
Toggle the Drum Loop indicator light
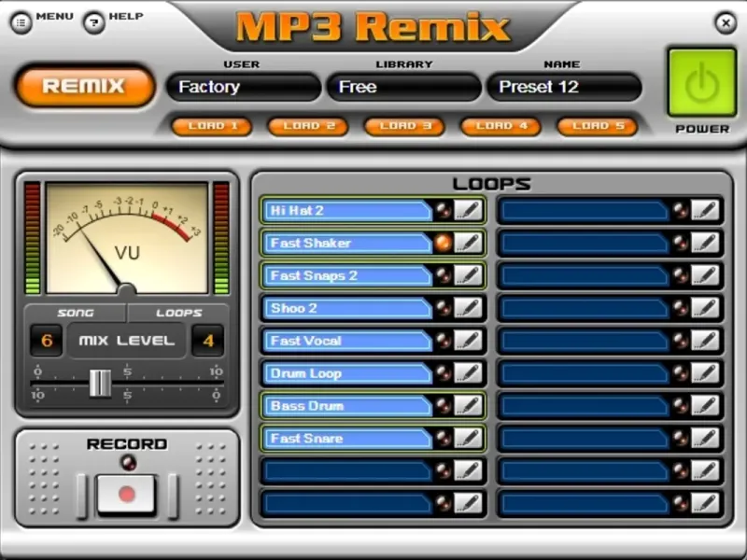click(443, 373)
